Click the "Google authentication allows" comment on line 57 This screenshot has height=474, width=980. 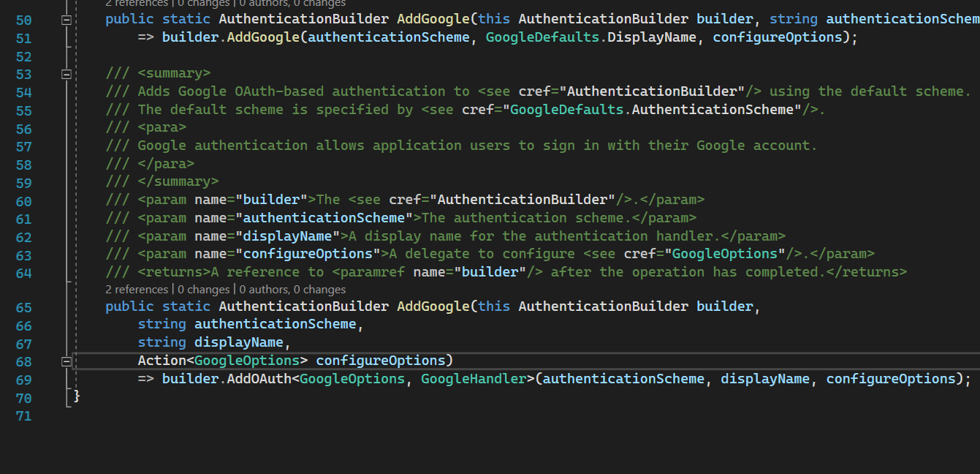click(x=251, y=146)
